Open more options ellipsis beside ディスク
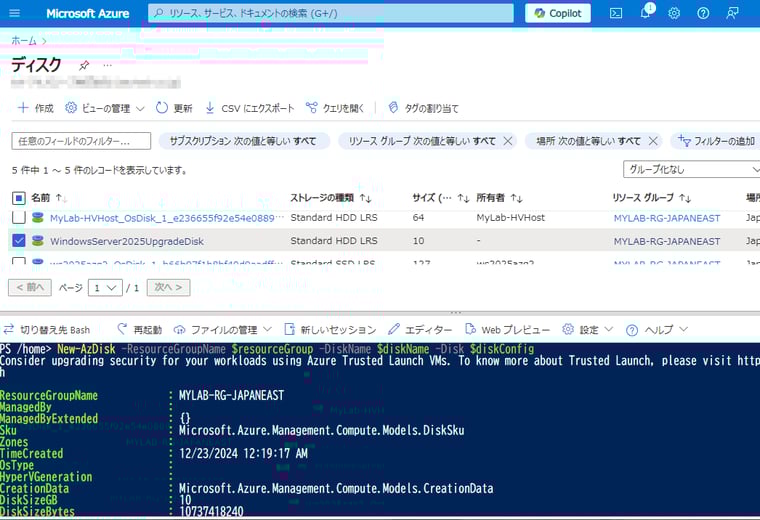This screenshot has height=520, width=760. click(x=108, y=65)
